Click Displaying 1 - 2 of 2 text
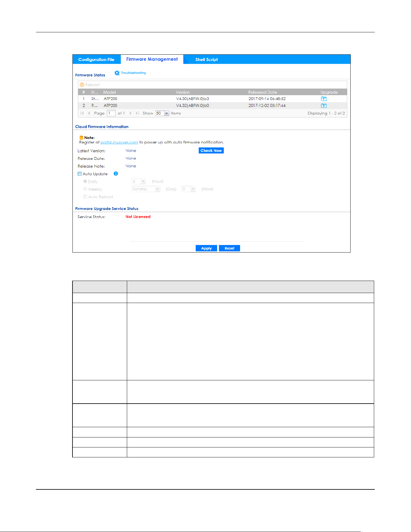This screenshot has height=532, width=411. coord(326,113)
